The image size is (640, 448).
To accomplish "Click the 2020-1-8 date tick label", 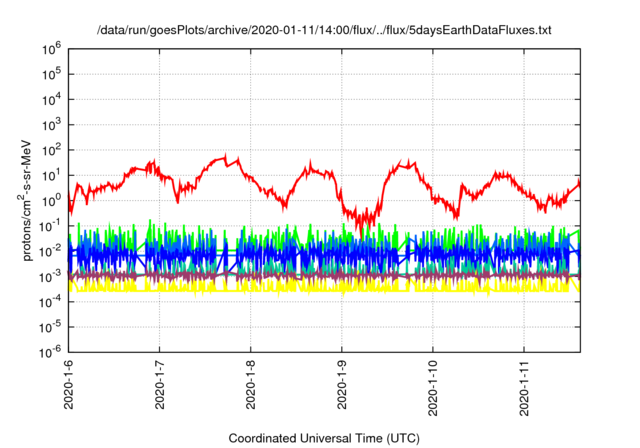I will click(251, 384).
